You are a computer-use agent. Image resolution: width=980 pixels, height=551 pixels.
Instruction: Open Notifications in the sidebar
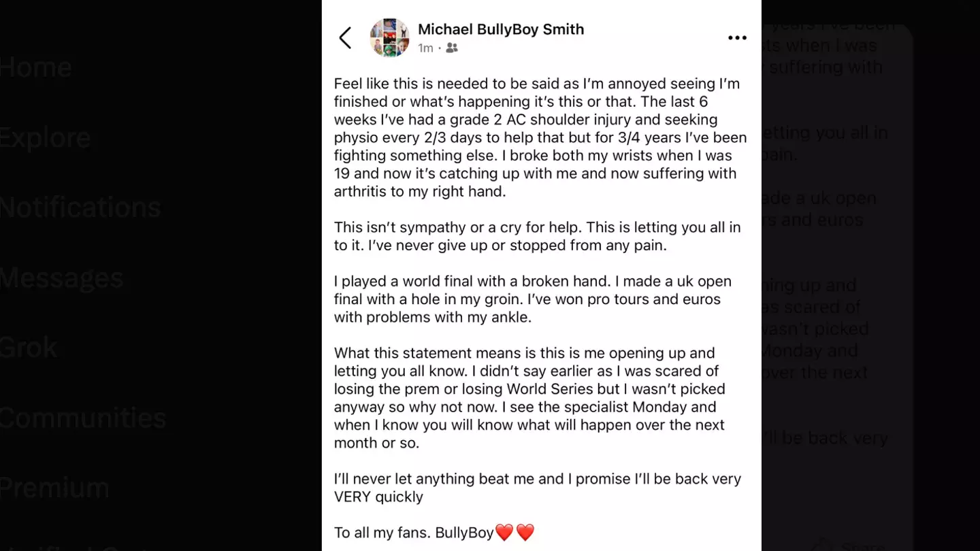(x=80, y=207)
